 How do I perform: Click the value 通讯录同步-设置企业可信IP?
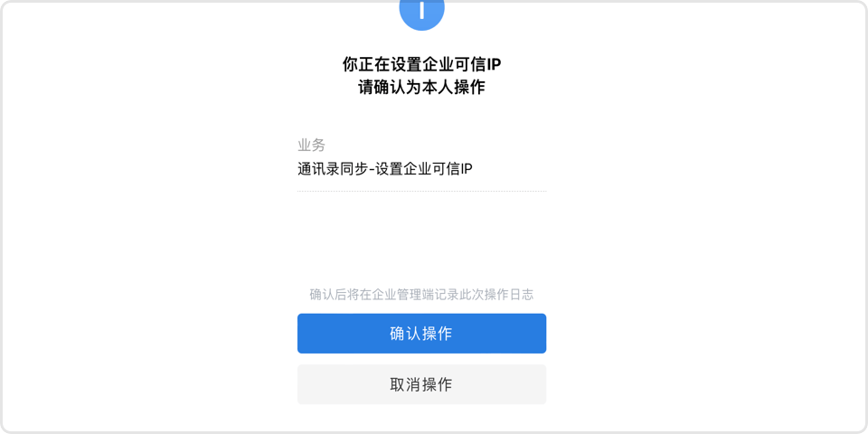pos(385,169)
